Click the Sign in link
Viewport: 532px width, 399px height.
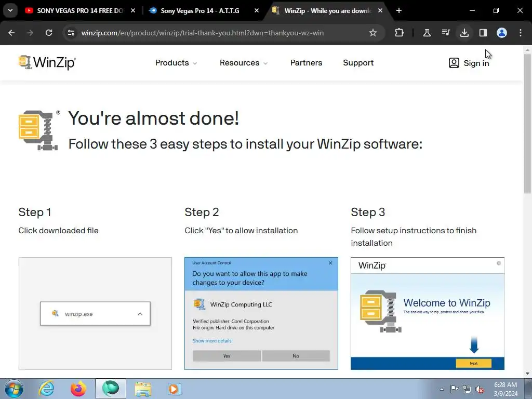click(469, 63)
